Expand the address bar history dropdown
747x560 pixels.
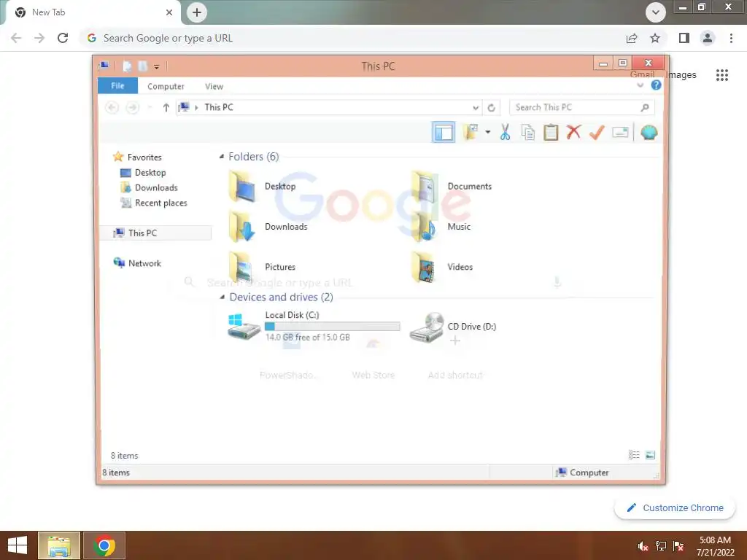pos(476,108)
